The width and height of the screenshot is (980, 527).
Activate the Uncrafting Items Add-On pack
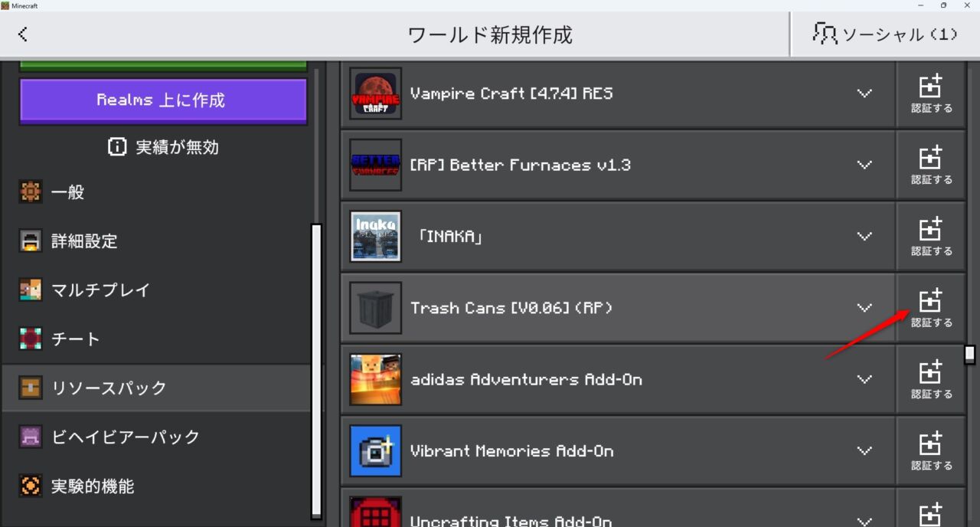[x=931, y=509]
